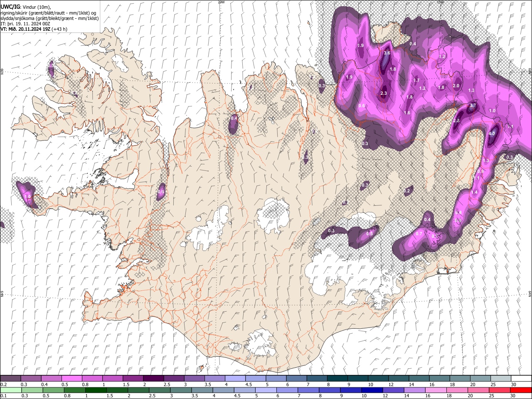Click the 1.6 precipitation label
This screenshot has height=399, width=532.
[407, 113]
